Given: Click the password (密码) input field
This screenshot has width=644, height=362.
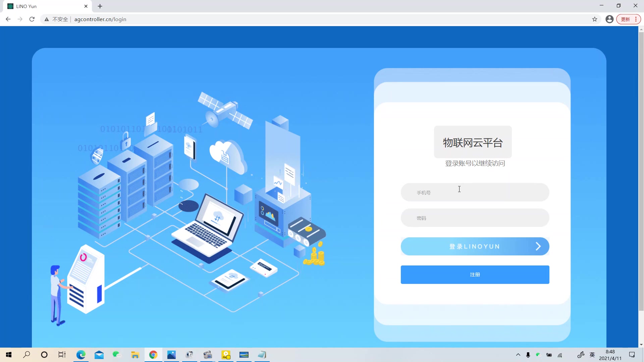Looking at the screenshot, I should tap(475, 218).
